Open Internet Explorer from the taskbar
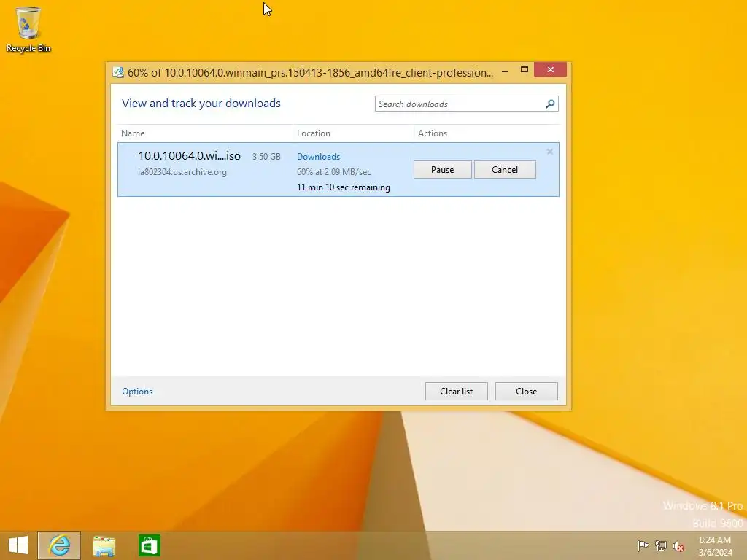 59,545
